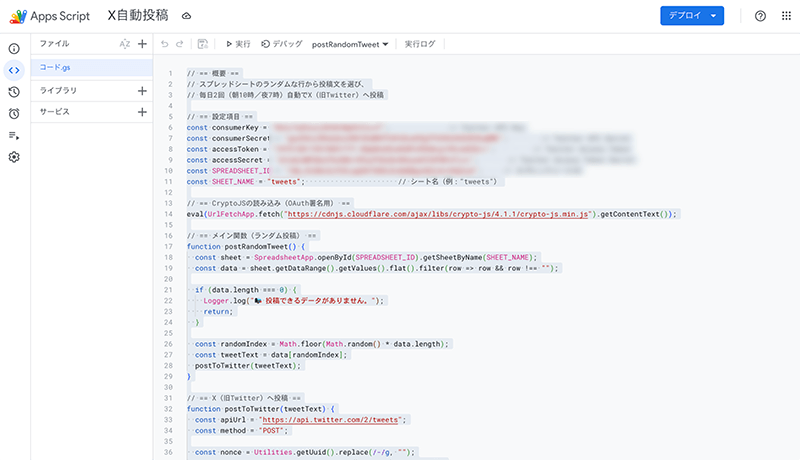The image size is (800, 460).
Task: Add a library with the ライブラリ plus
Action: pyautogui.click(x=142, y=91)
